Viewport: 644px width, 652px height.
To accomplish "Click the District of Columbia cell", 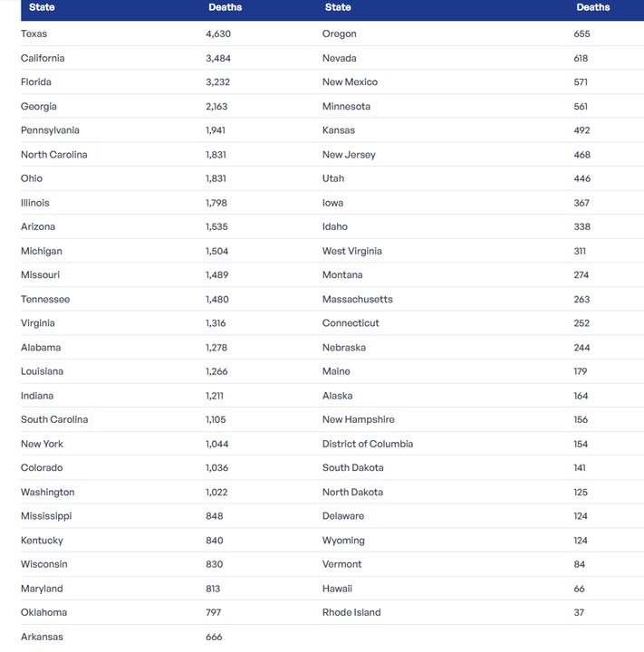I will 367,444.
